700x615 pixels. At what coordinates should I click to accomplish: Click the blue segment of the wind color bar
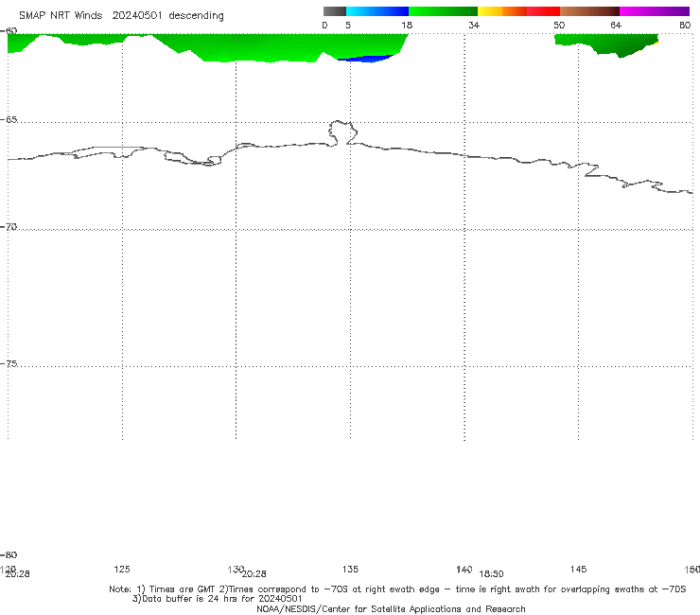[377, 11]
